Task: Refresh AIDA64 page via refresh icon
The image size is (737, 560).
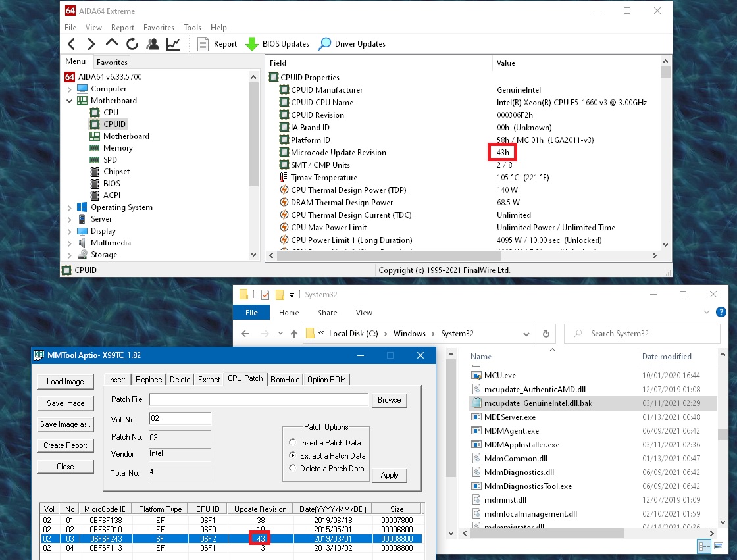Action: click(132, 43)
